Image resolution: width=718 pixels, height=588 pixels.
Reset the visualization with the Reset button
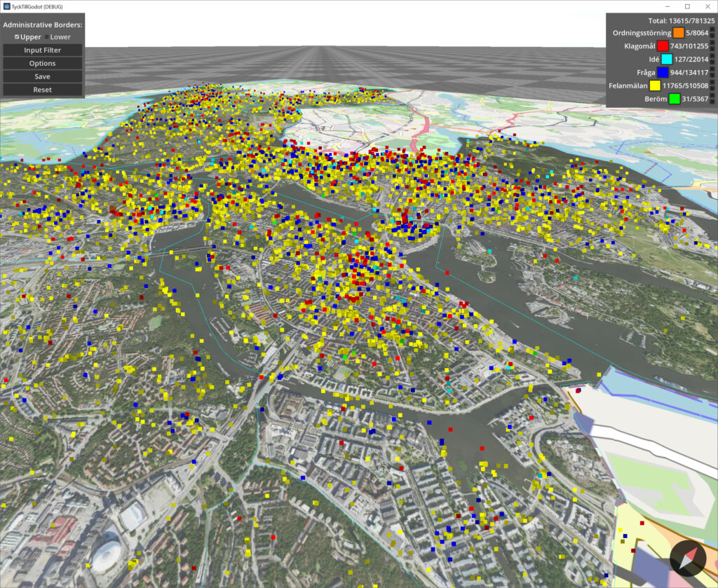click(x=41, y=90)
